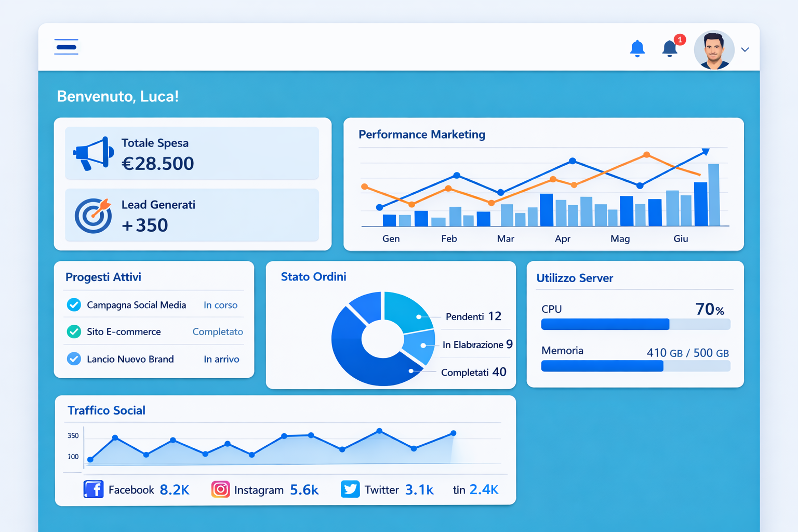
Task: Click the "Memoria" label
Action: 562,351
